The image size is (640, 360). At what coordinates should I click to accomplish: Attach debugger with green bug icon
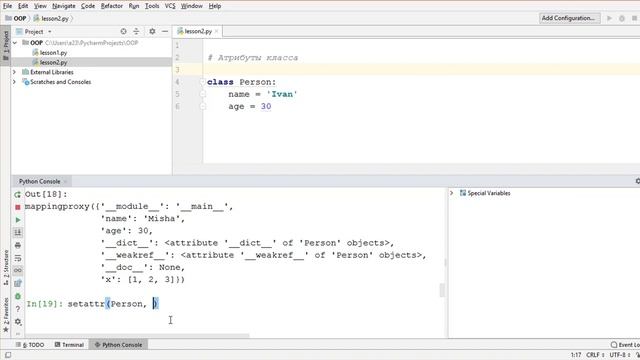(x=18, y=296)
